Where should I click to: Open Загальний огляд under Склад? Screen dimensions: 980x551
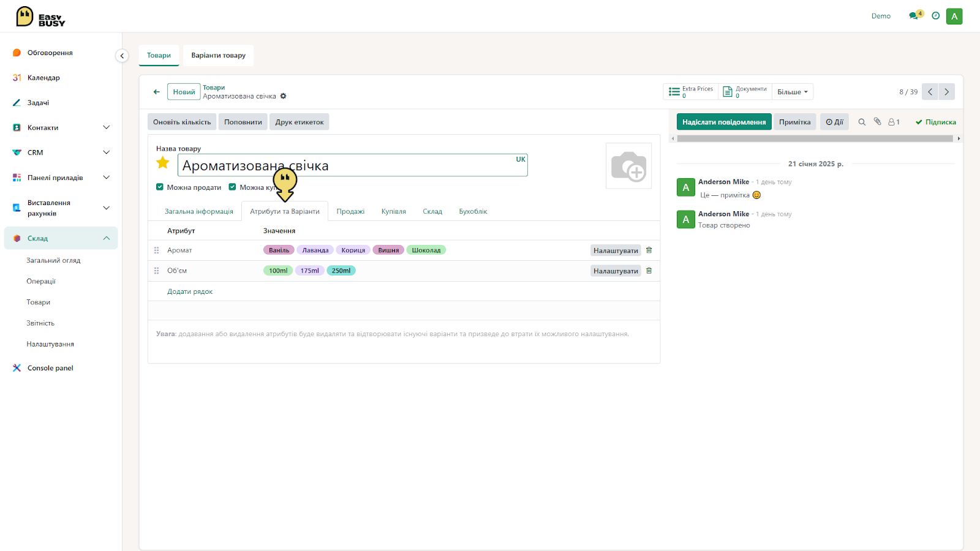tap(53, 260)
